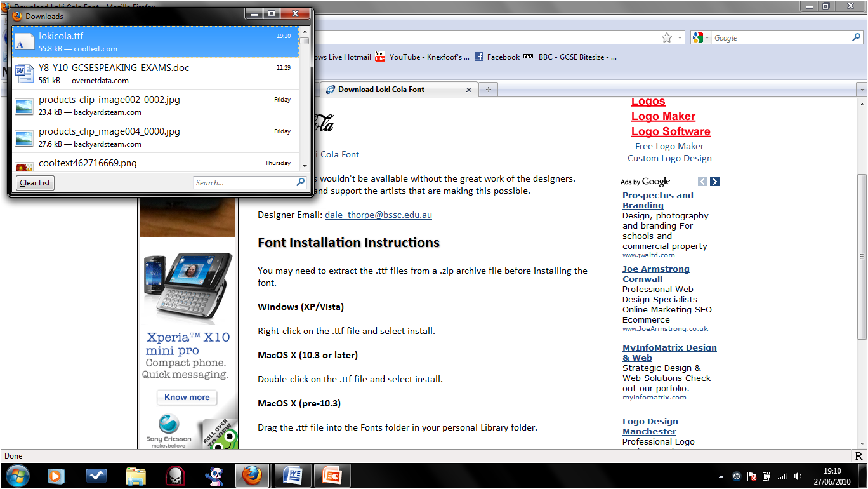Select the Download Loki Cola Font tab
The image size is (868, 489).
(398, 90)
